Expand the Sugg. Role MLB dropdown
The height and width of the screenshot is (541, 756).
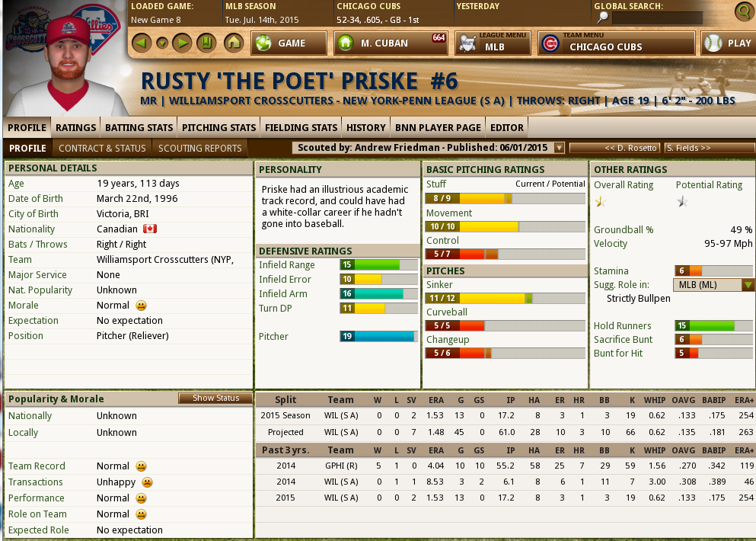(748, 285)
